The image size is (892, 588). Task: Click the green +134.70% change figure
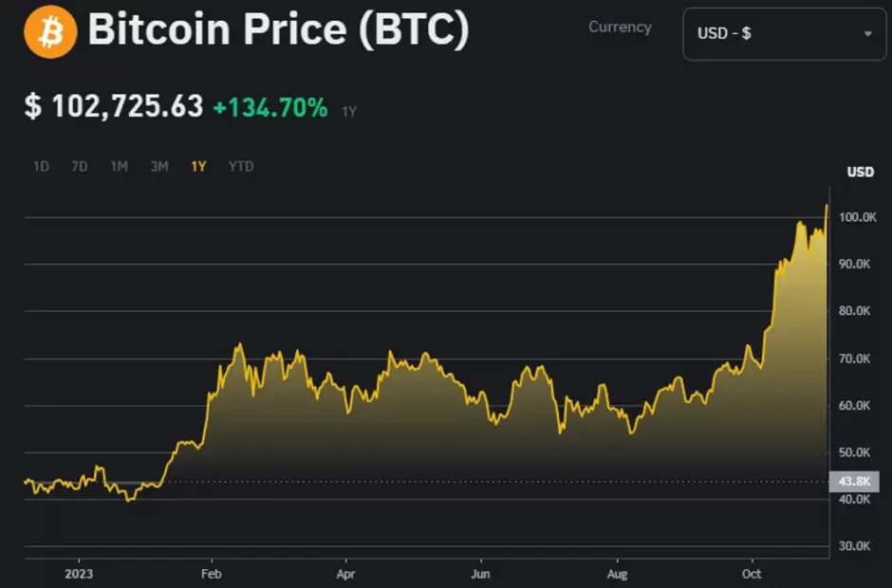click(269, 108)
